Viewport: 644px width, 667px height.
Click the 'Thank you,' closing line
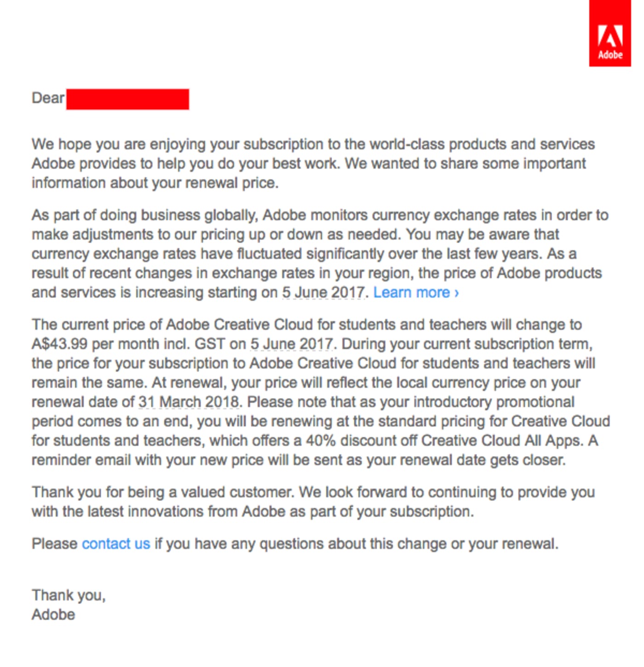point(69,595)
